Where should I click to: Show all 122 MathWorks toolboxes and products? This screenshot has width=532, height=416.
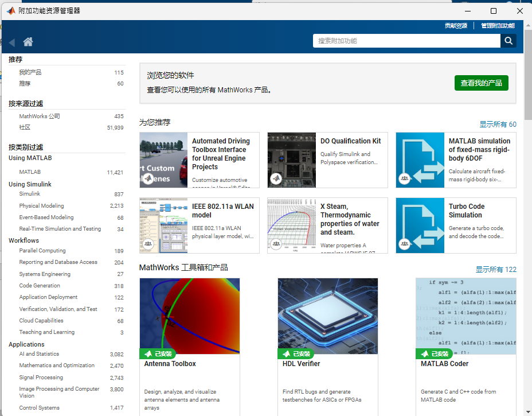pyautogui.click(x=496, y=270)
